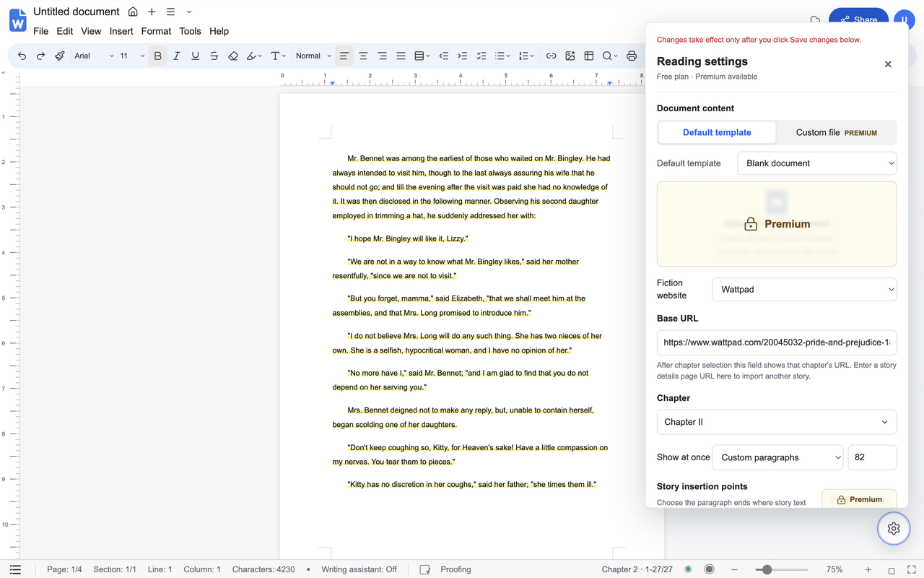
Task: Insert a link using chain icon
Action: pyautogui.click(x=551, y=56)
